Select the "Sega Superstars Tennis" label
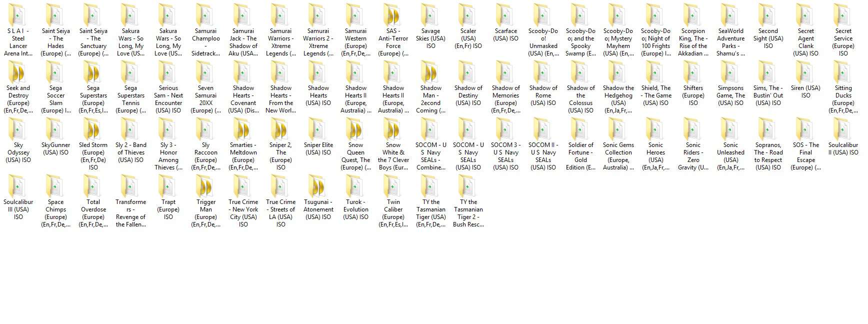Image resolution: width=868 pixels, height=324 pixels. (x=130, y=99)
